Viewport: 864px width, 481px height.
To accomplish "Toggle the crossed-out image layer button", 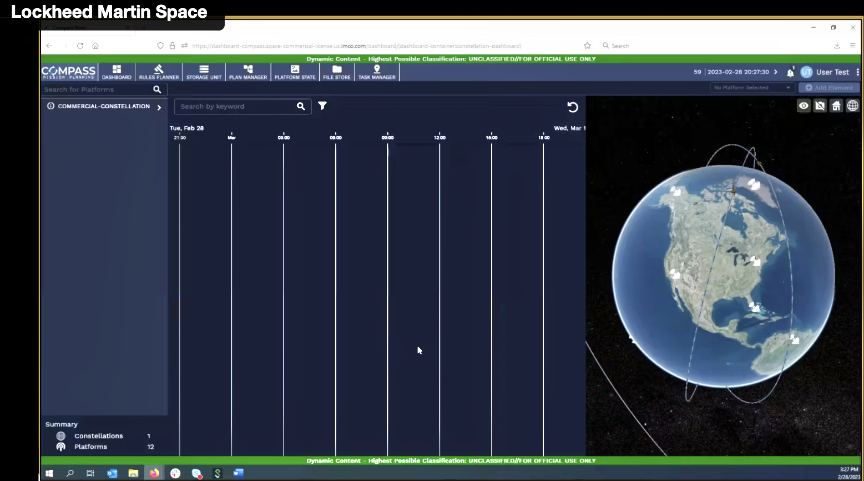I will [x=819, y=106].
